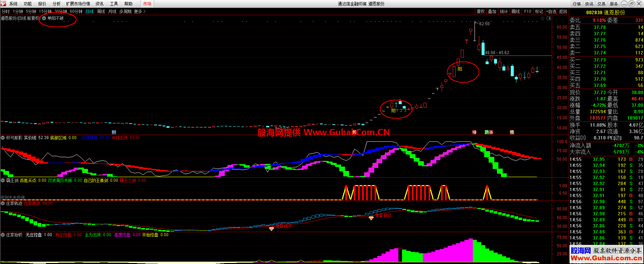Select the 市场 tab
The height and width of the screenshot is (264, 644).
tap(147, 4)
